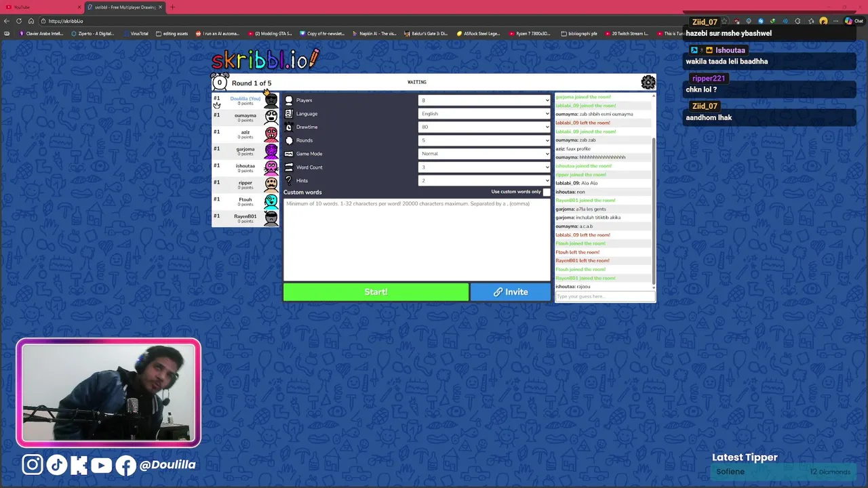
Task: Open the YouTube social icon in overlay
Action: pyautogui.click(x=101, y=465)
